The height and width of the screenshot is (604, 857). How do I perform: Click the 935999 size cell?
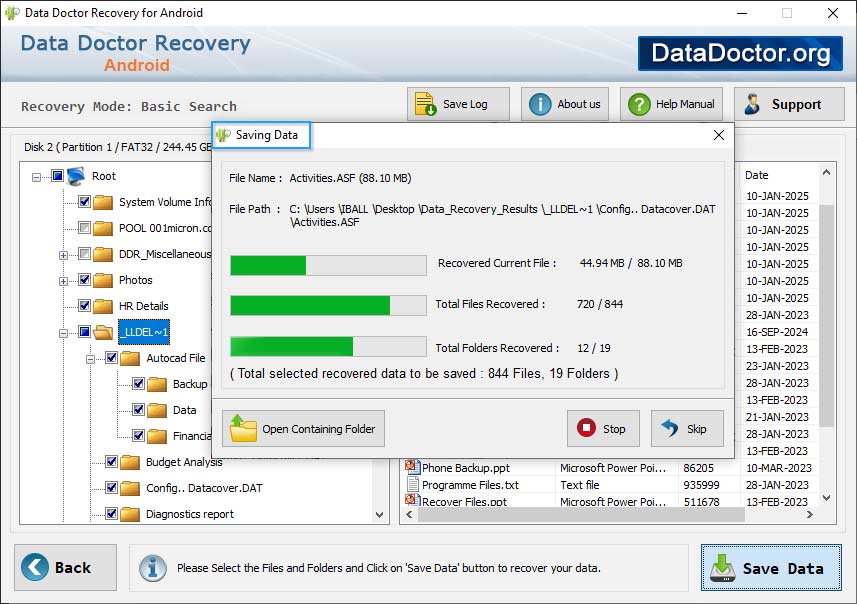click(x=701, y=485)
